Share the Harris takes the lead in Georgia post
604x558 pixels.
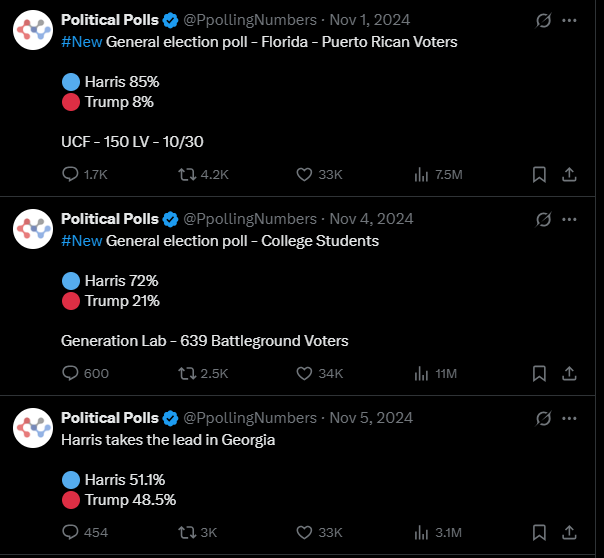tap(569, 533)
